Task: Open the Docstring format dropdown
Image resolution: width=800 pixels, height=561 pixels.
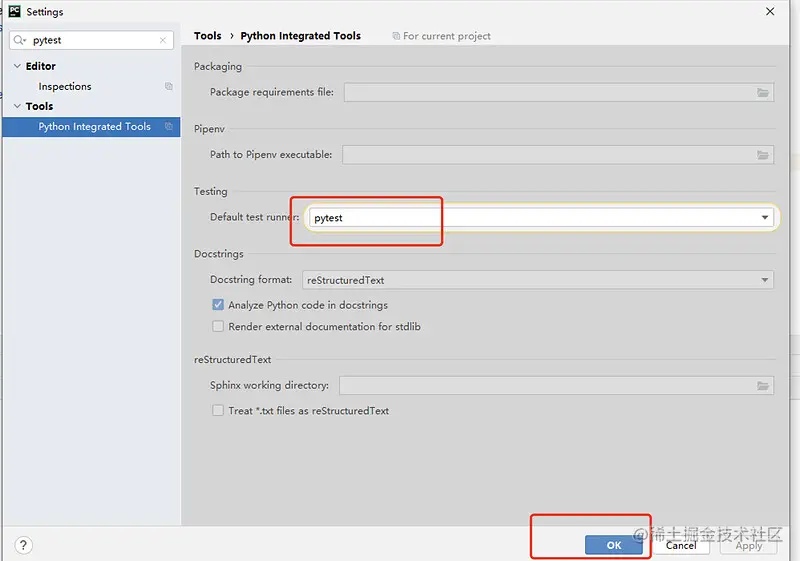Action: pyautogui.click(x=764, y=280)
